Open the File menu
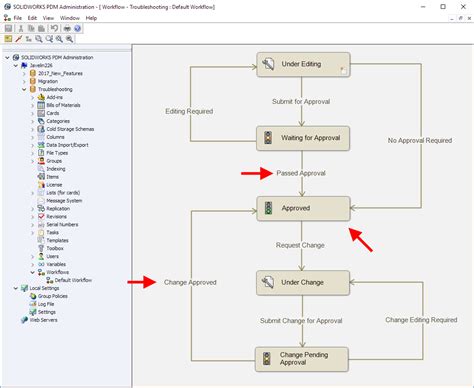This screenshot has width=474, height=388. pos(18,18)
